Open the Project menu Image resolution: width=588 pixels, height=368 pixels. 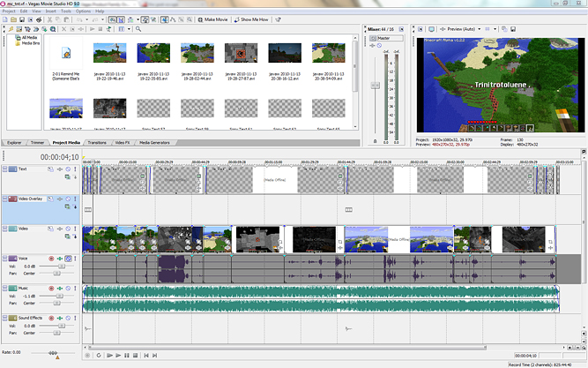point(9,11)
